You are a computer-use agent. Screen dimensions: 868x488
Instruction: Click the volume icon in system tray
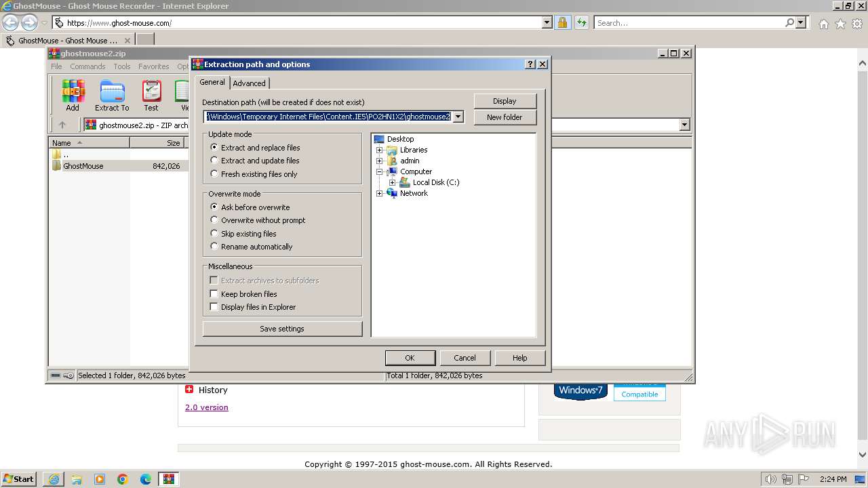[x=771, y=479]
